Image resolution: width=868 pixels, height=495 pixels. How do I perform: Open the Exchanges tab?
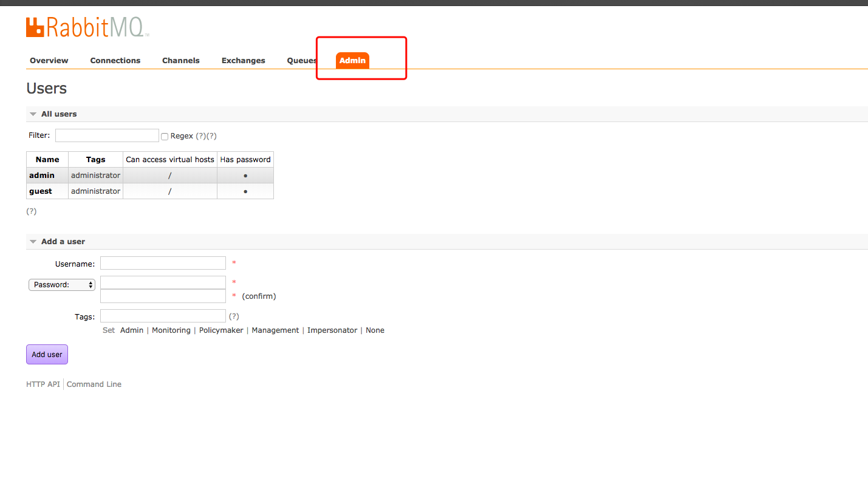(244, 61)
